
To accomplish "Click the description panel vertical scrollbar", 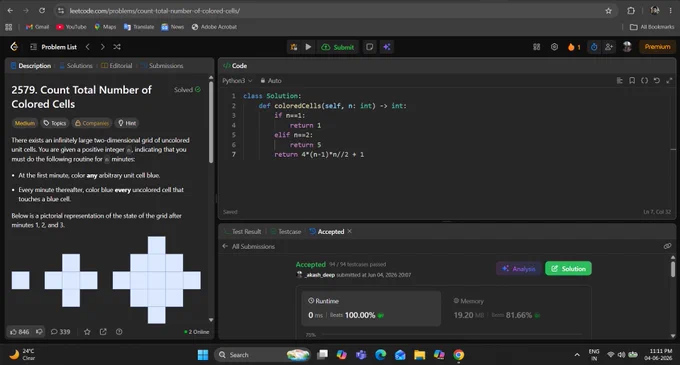I will [x=211, y=122].
